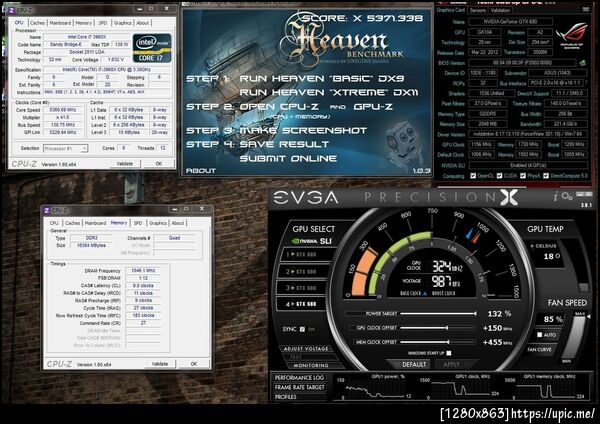Enable the Windows Start Up checkbox
This screenshot has height=424, width=600.
tap(449, 353)
